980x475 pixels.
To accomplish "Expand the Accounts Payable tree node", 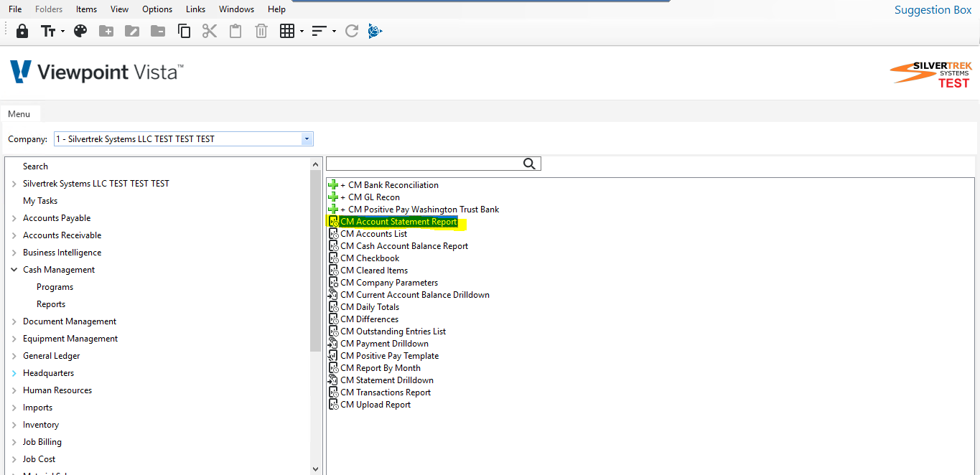I will [14, 218].
